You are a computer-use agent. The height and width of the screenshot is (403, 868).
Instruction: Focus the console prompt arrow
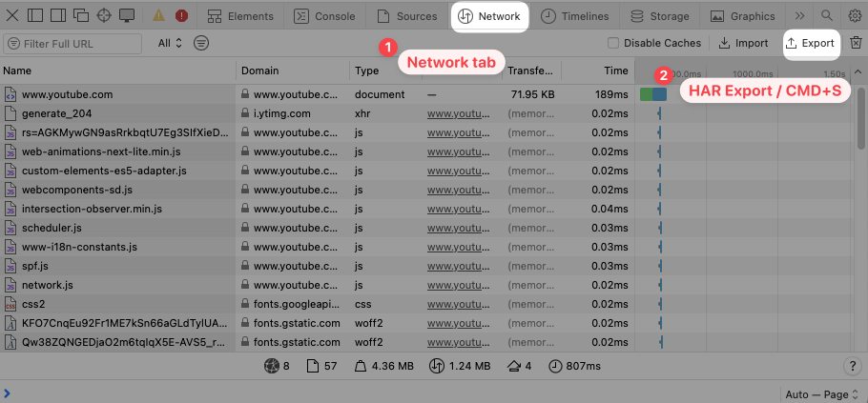[x=7, y=393]
